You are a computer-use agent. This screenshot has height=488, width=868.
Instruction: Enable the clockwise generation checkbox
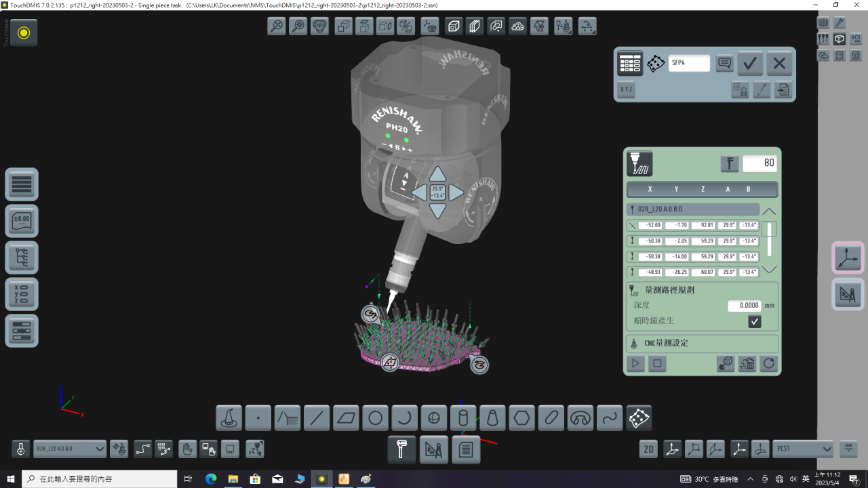coord(755,321)
